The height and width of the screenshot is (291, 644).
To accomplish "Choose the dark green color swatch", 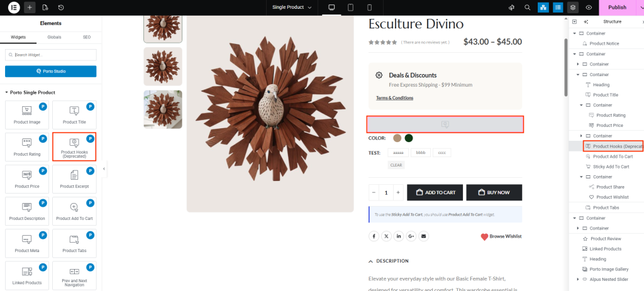I will [409, 138].
